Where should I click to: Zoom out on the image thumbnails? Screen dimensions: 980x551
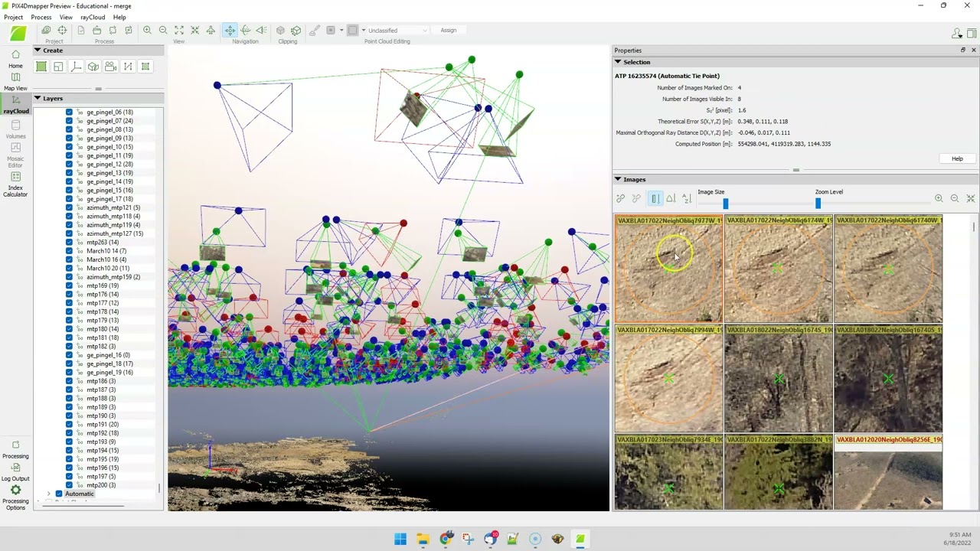955,198
